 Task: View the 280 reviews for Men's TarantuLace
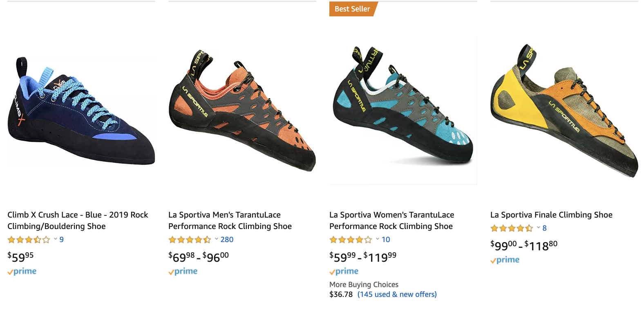pos(227,240)
